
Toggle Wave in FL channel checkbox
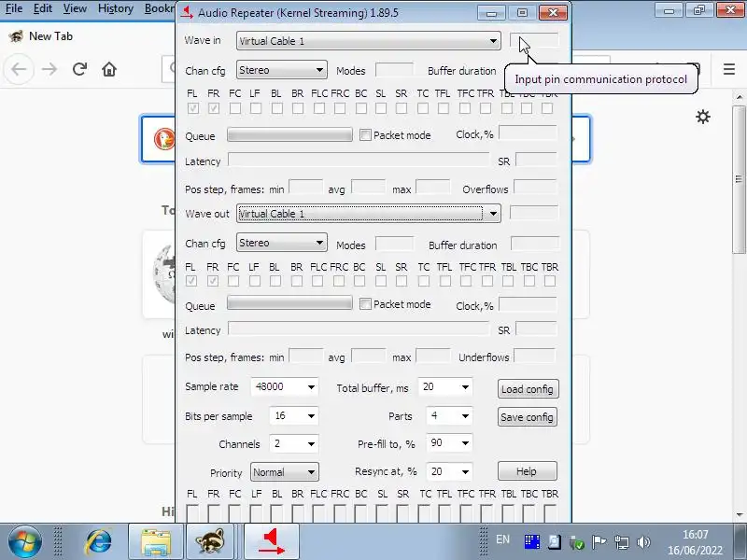193,108
